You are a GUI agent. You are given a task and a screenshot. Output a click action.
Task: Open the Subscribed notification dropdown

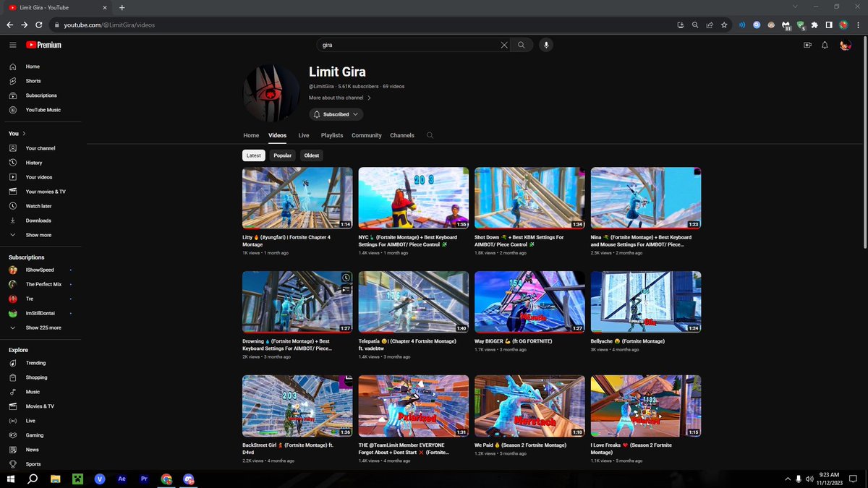click(x=336, y=114)
